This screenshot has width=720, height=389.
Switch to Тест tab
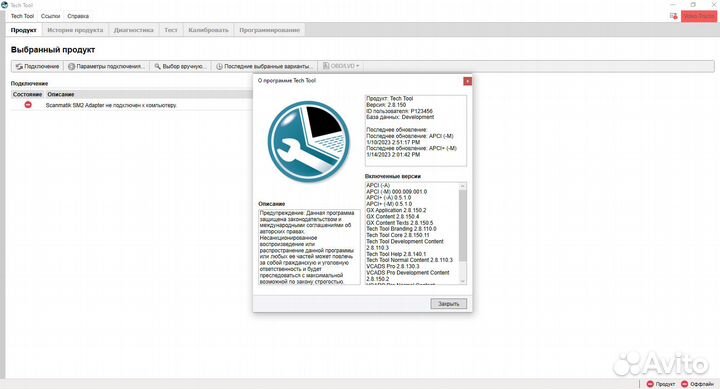coord(171,30)
